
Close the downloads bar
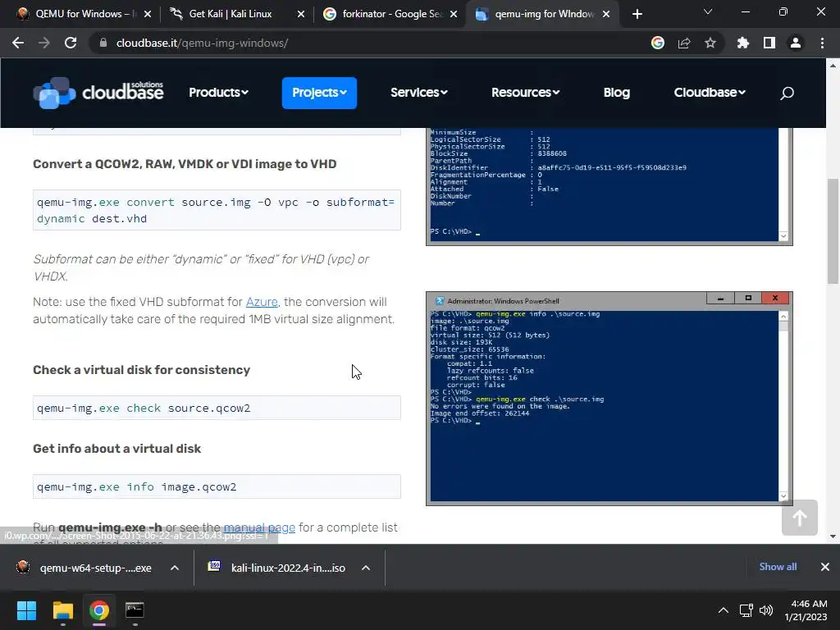[x=825, y=567]
